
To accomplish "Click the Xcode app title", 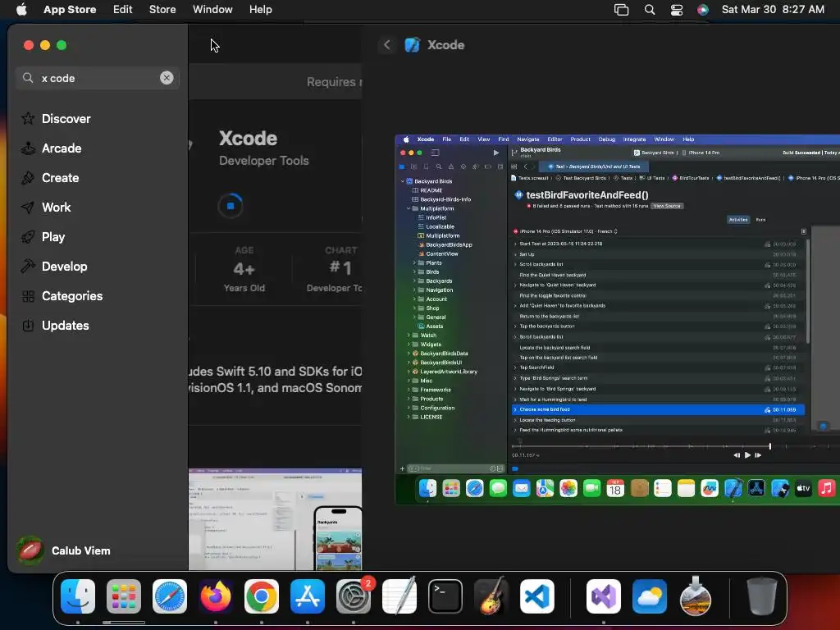I will point(248,138).
